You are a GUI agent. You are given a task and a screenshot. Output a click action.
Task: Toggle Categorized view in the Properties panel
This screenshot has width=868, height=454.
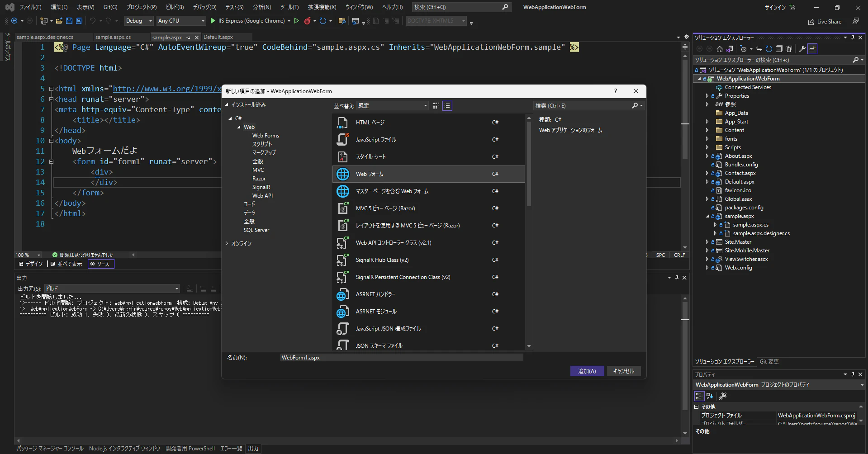click(x=699, y=396)
